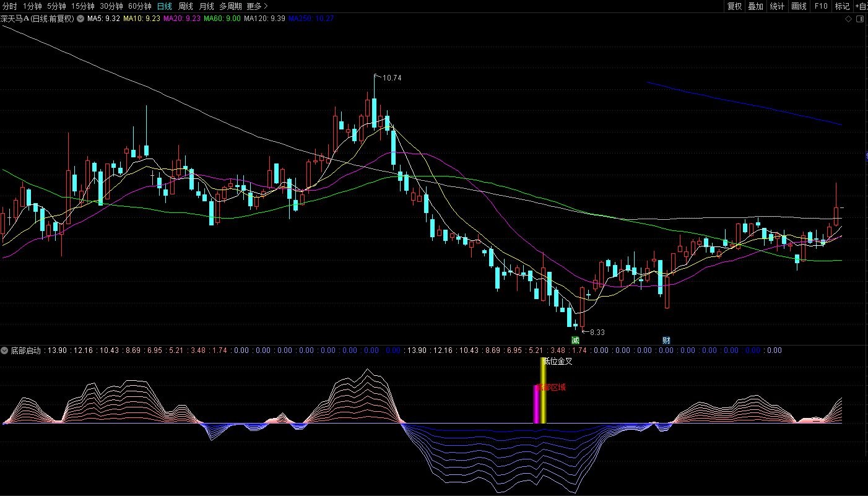Click the yellow 低位金叉 signal bar
Screen dimensions: 868x496
[543, 391]
